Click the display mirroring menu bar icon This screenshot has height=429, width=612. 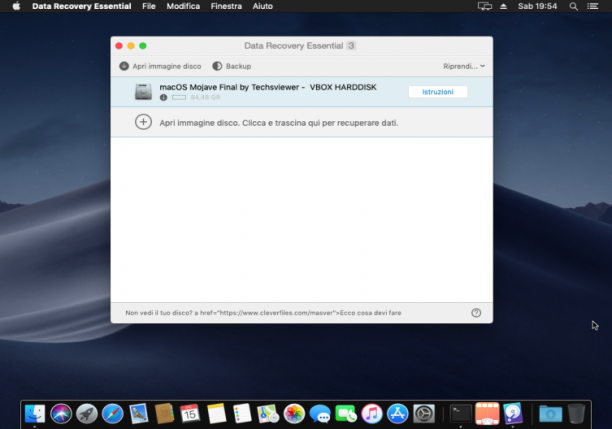(484, 6)
